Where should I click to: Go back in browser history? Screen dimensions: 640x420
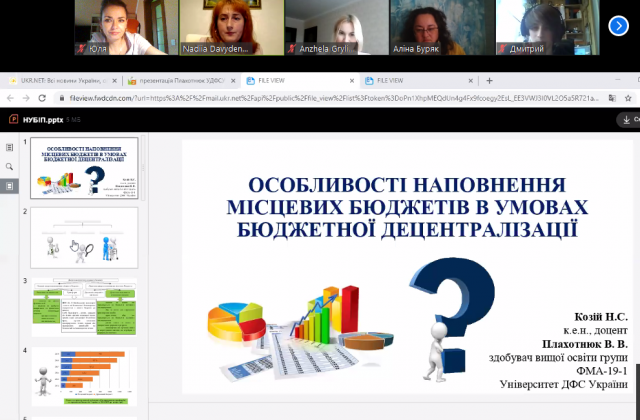[x=11, y=98]
